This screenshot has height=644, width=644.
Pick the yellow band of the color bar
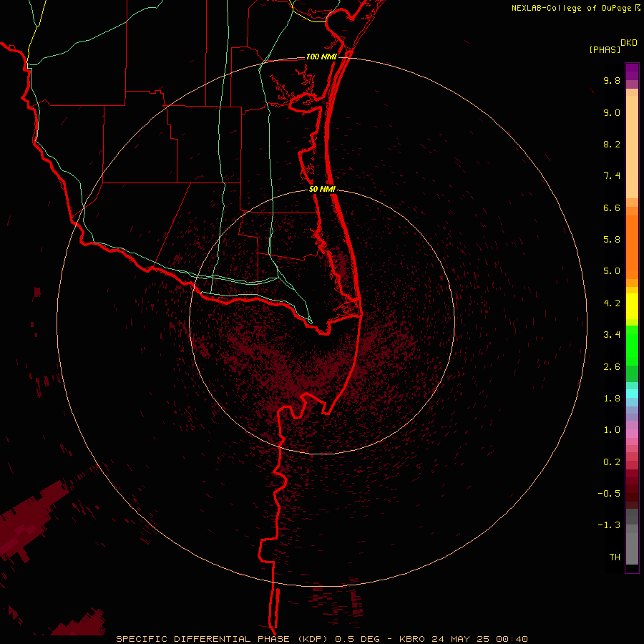632,306
